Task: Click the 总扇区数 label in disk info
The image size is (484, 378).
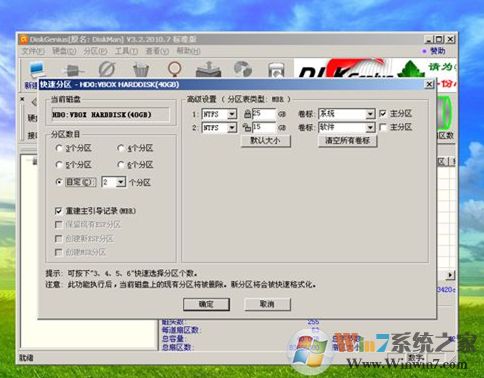Action: (178, 347)
